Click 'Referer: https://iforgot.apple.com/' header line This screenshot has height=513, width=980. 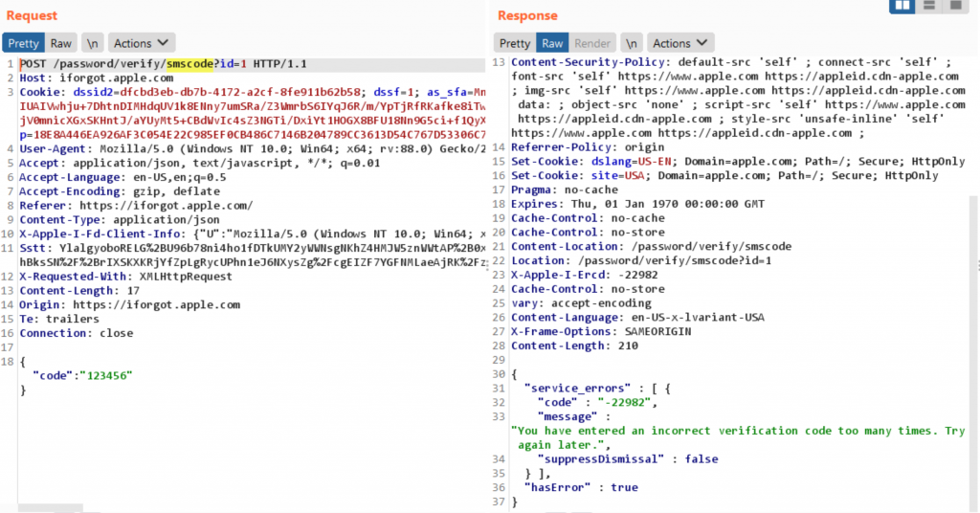(x=136, y=206)
